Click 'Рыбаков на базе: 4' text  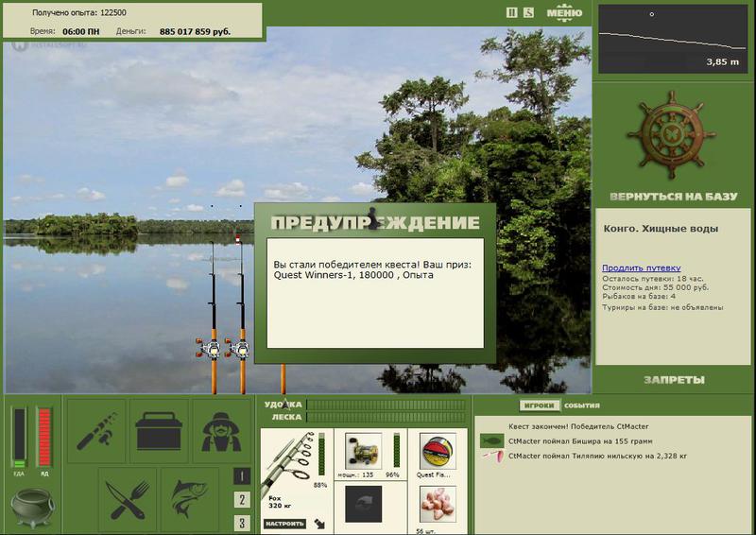point(639,296)
